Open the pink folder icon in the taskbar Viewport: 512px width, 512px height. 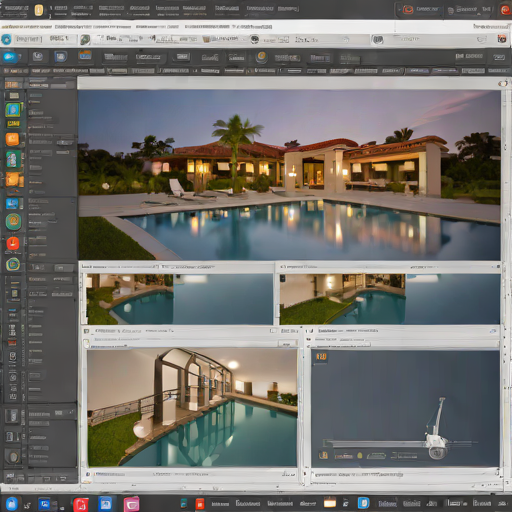(x=132, y=504)
